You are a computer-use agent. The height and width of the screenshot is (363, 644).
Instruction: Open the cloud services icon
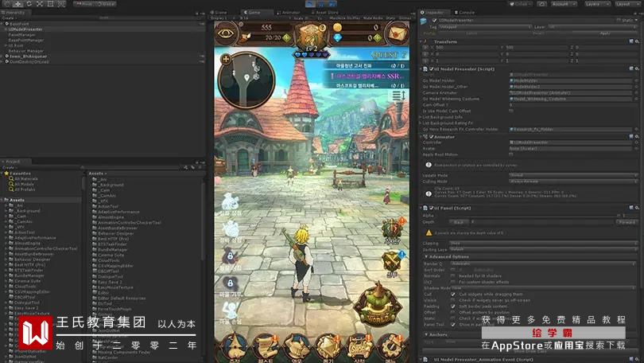pyautogui.click(x=541, y=4)
